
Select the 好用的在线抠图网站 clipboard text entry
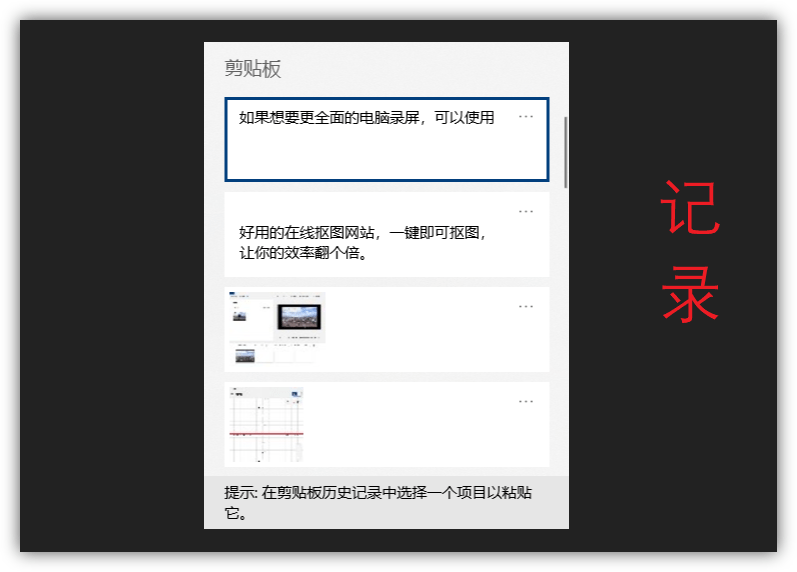(387, 234)
